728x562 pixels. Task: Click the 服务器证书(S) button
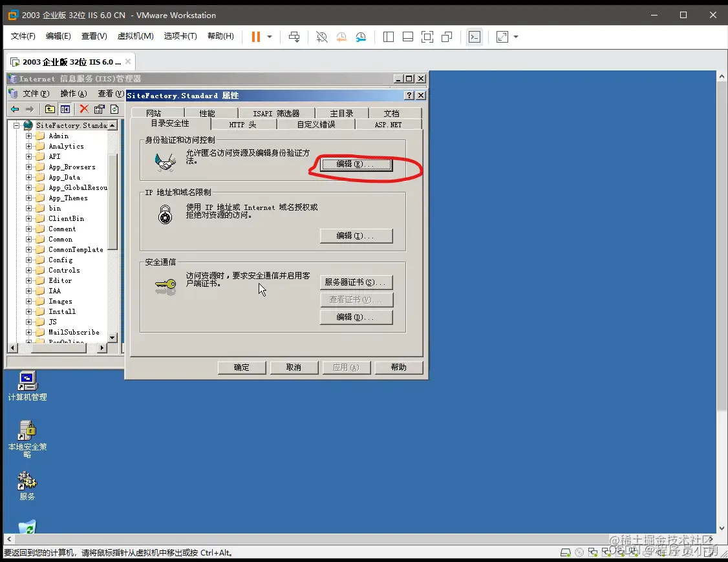(356, 282)
